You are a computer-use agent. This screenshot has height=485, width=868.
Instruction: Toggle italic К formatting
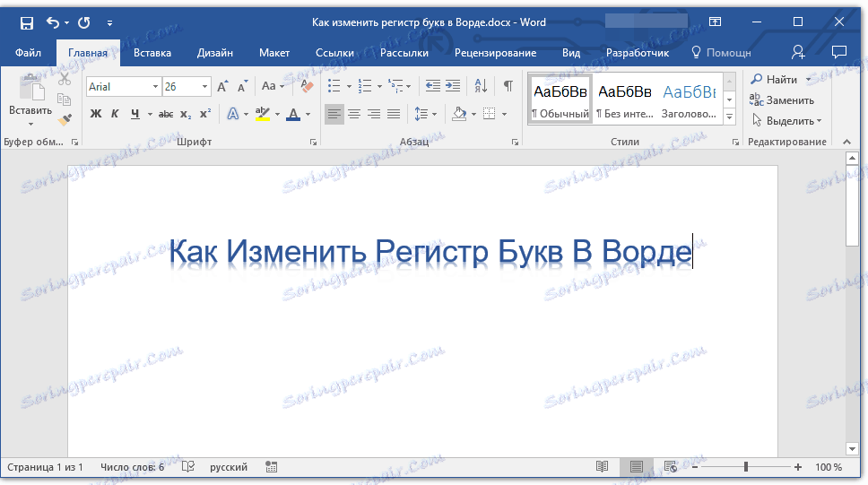click(115, 114)
